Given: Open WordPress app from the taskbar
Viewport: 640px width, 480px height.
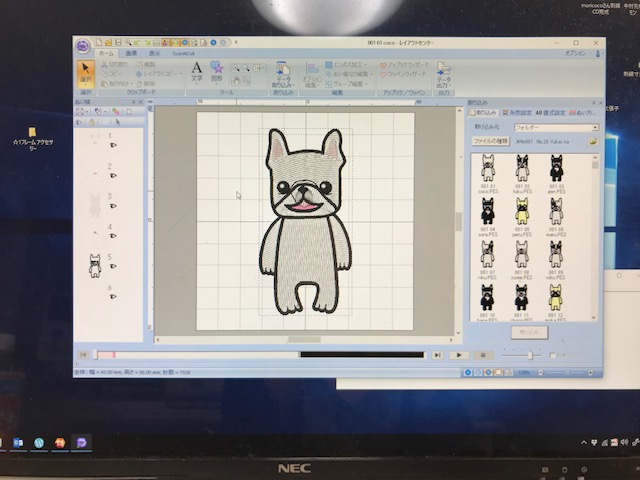Looking at the screenshot, I should tap(39, 443).
